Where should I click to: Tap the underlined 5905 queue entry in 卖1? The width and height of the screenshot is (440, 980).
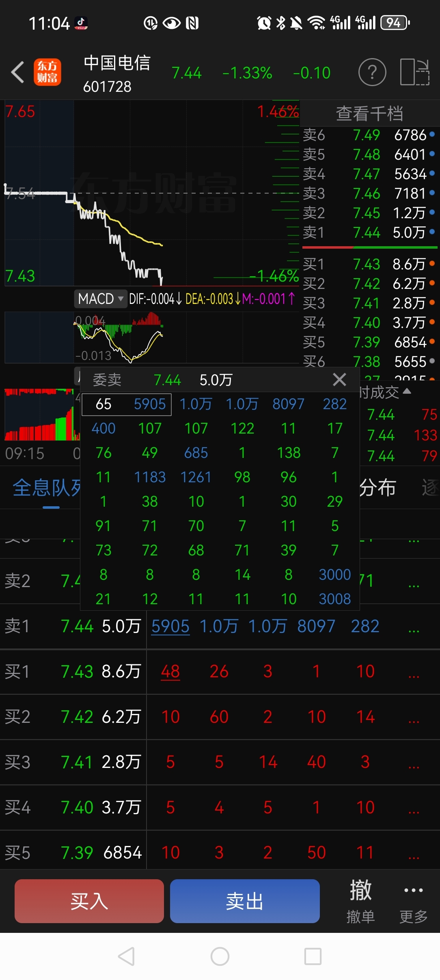click(170, 626)
